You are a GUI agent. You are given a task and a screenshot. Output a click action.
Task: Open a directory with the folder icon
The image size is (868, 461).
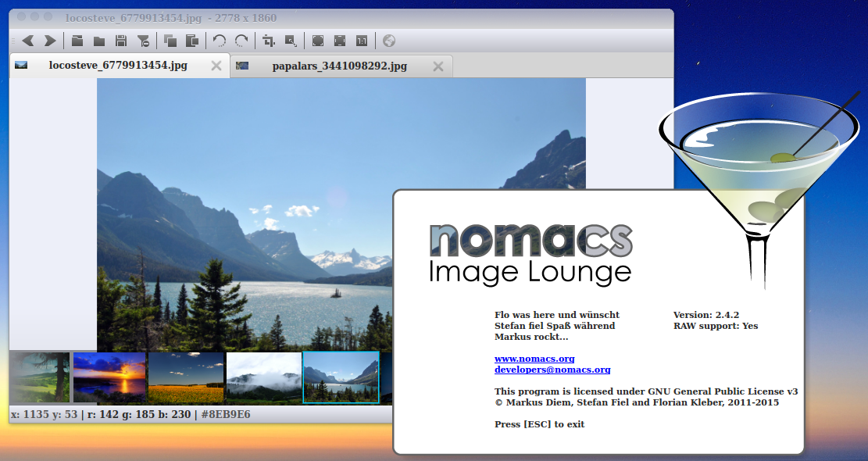[x=99, y=41]
